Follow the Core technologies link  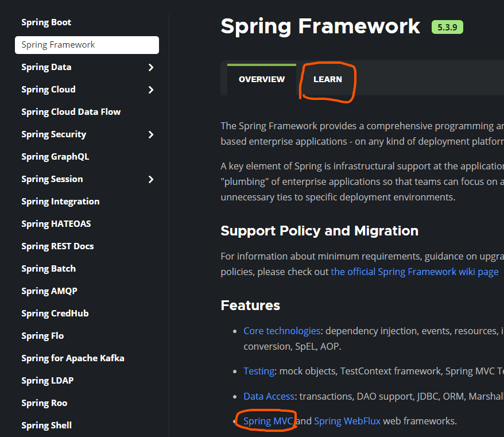pos(282,331)
